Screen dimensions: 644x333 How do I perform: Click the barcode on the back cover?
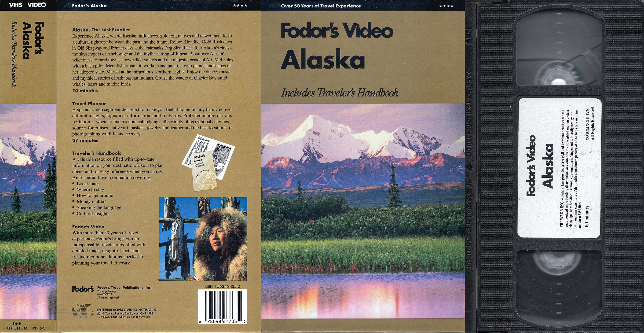coord(222,307)
